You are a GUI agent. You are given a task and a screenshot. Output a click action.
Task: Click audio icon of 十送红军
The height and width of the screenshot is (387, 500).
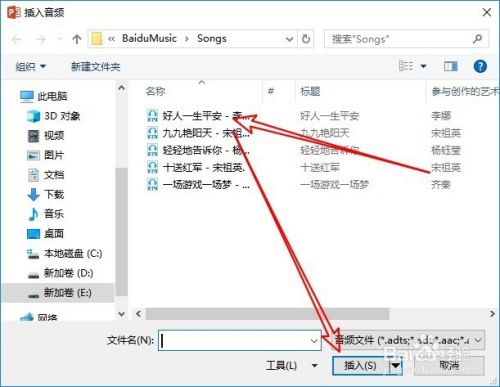click(x=152, y=167)
